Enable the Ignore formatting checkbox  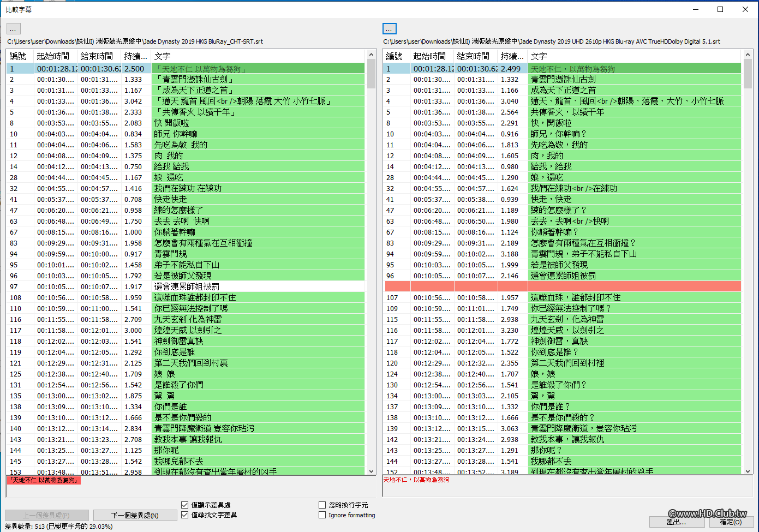[322, 515]
